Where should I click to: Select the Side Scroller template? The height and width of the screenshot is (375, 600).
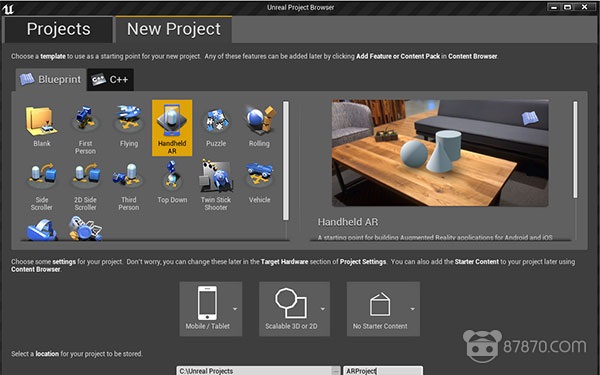click(42, 185)
